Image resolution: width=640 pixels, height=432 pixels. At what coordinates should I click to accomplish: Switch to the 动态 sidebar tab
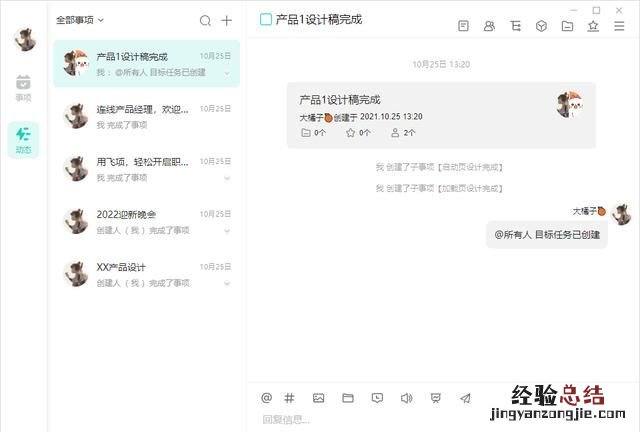(23, 139)
